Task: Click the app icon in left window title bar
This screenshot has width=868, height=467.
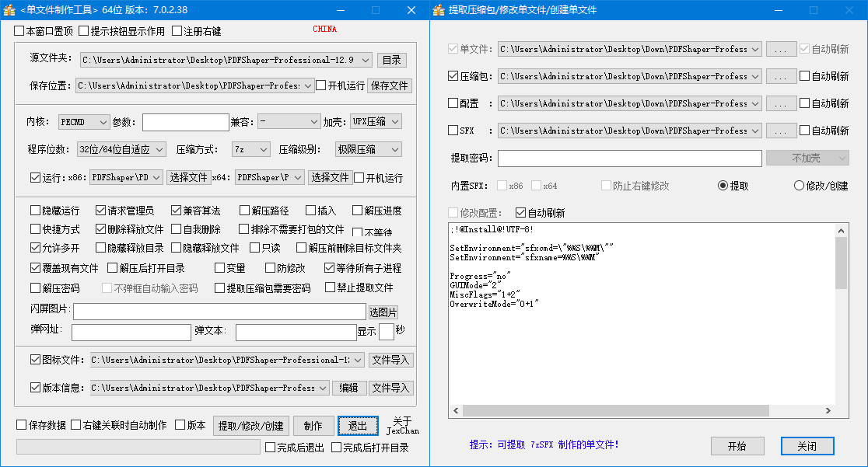Action: coord(9,10)
